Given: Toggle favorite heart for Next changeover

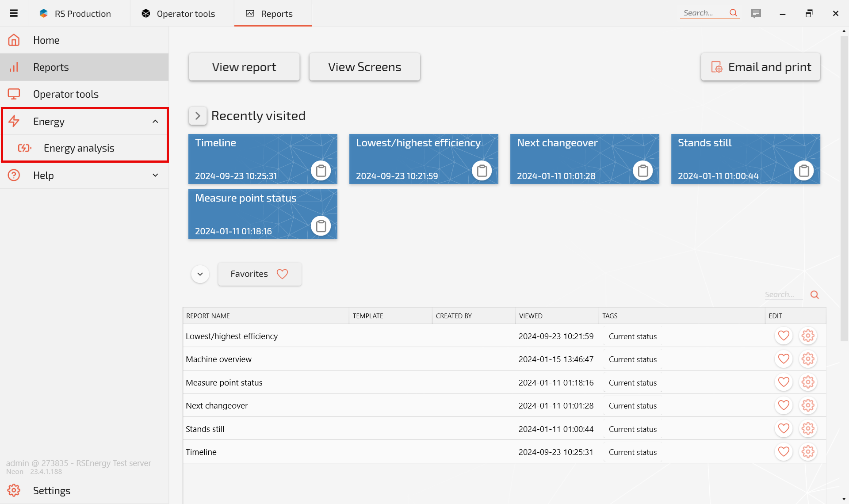Looking at the screenshot, I should pyautogui.click(x=784, y=405).
